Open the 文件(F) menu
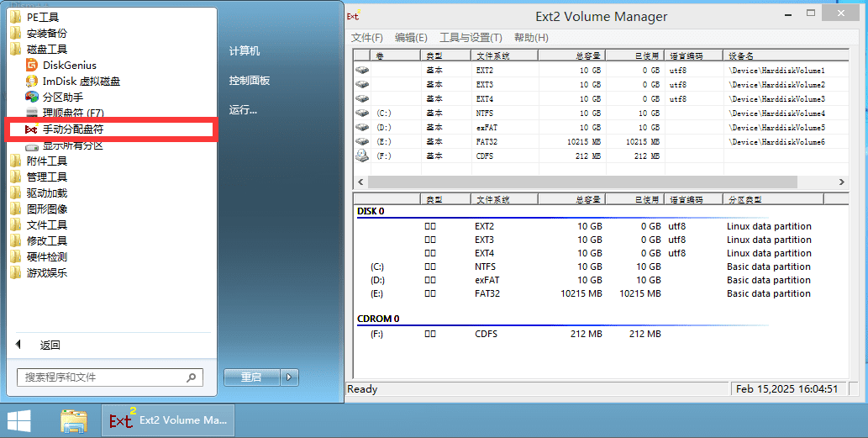This screenshot has width=868, height=438. click(x=367, y=38)
